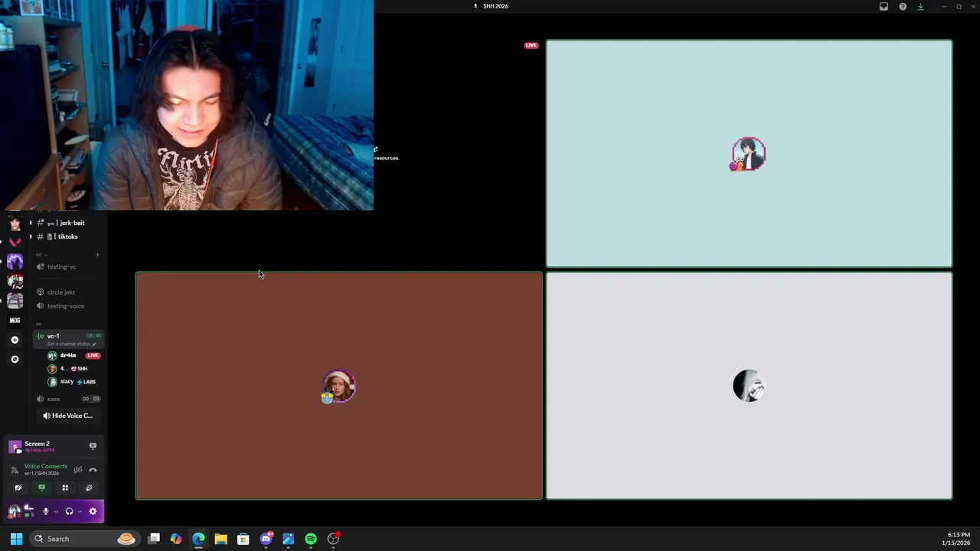Open the Discover compass icon

click(15, 359)
